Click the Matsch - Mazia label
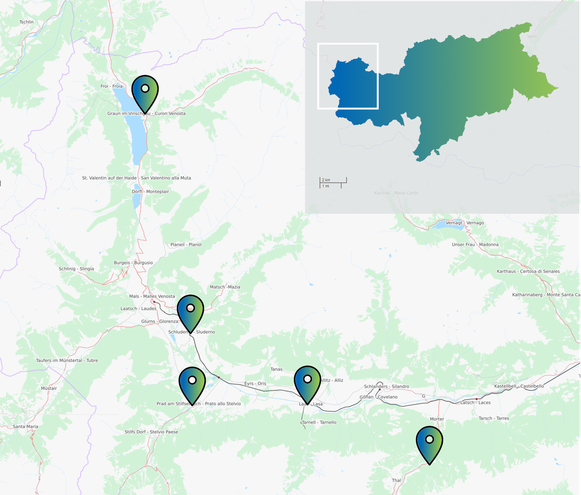Viewport: 581px width, 495px height. [x=225, y=287]
